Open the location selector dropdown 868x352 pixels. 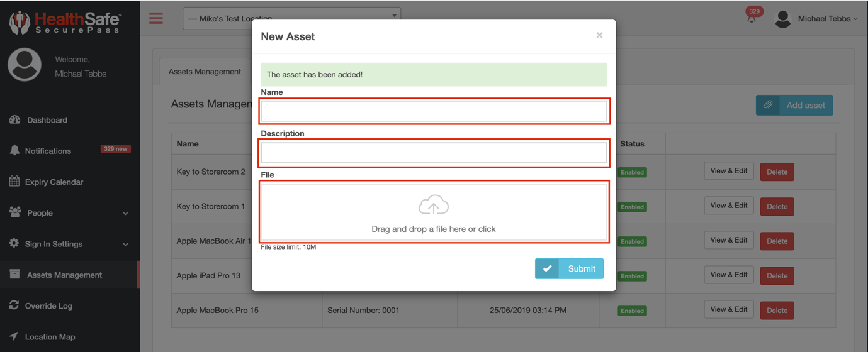click(291, 18)
